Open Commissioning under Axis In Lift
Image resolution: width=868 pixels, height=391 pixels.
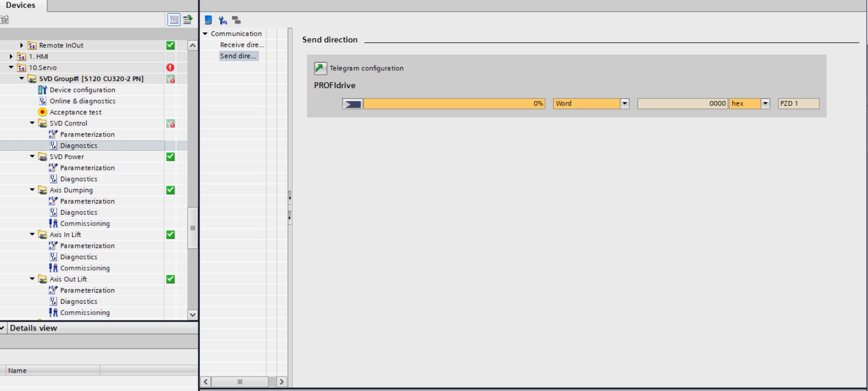pyautogui.click(x=85, y=268)
